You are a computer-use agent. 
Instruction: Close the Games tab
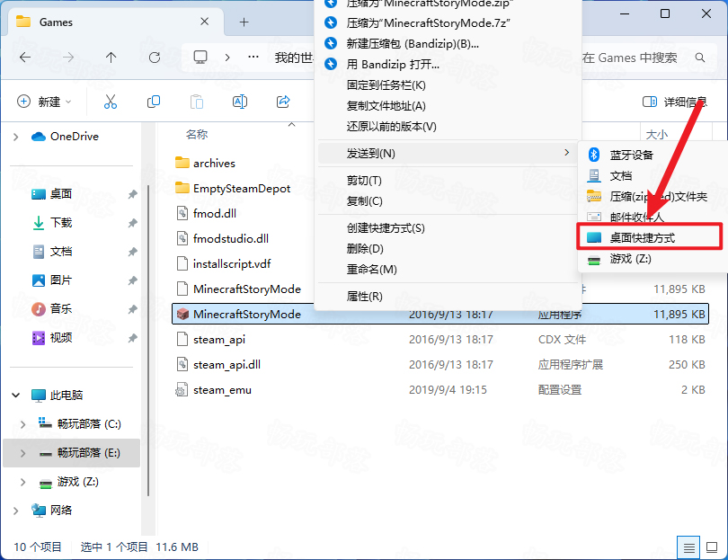[x=204, y=22]
